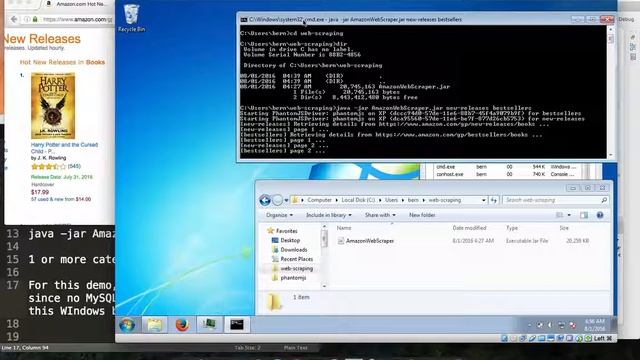Screen dimensions: 640x360
Task: Click the Explorer address bar refresh button
Action: click(x=494, y=200)
